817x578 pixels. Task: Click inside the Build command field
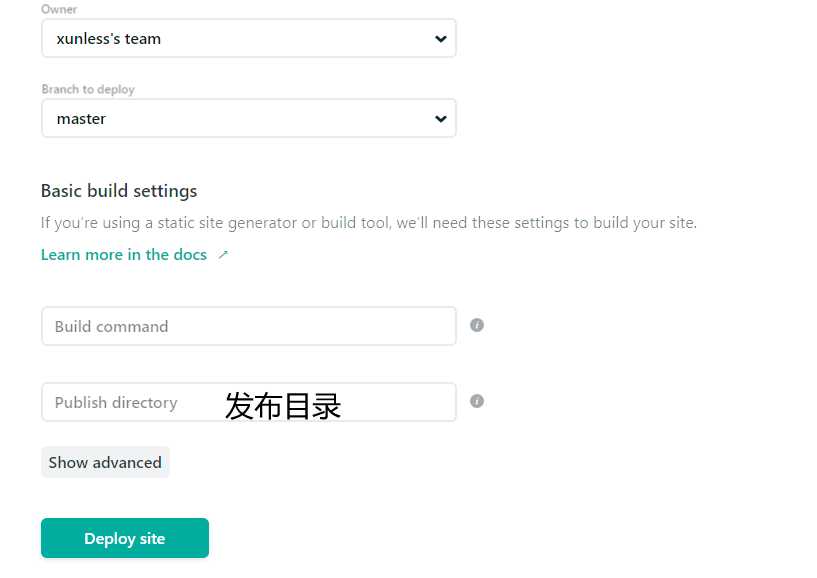click(248, 324)
